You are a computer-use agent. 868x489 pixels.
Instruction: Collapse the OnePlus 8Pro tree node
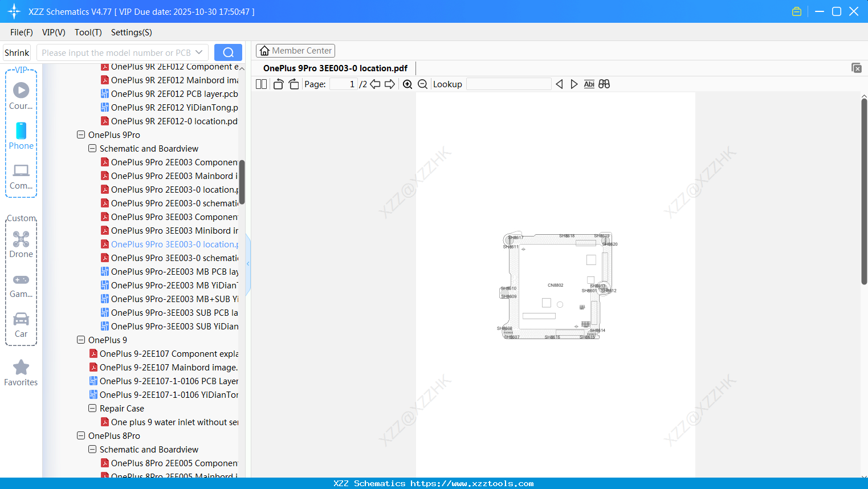(x=81, y=436)
